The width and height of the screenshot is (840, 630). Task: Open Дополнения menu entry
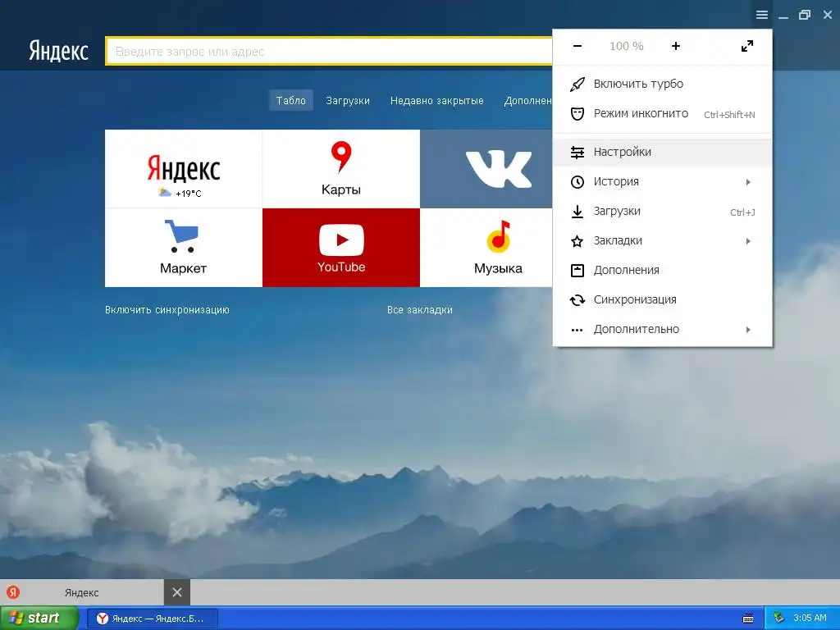[662, 271]
